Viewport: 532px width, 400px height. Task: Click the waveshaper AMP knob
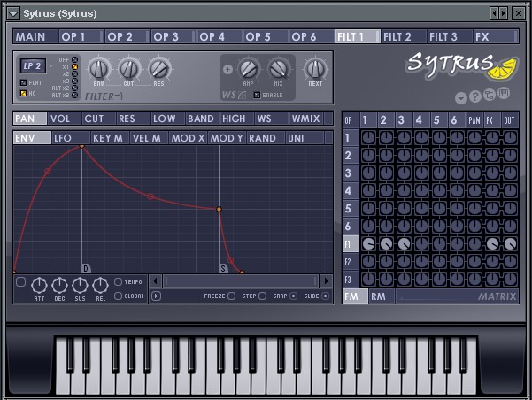click(x=249, y=69)
